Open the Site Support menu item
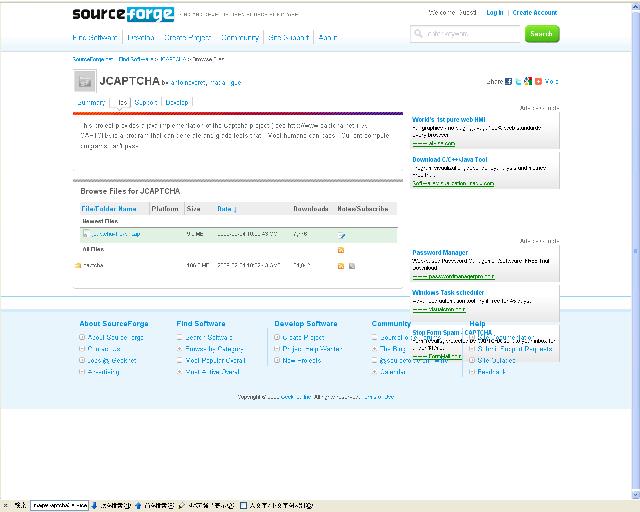 tap(289, 38)
